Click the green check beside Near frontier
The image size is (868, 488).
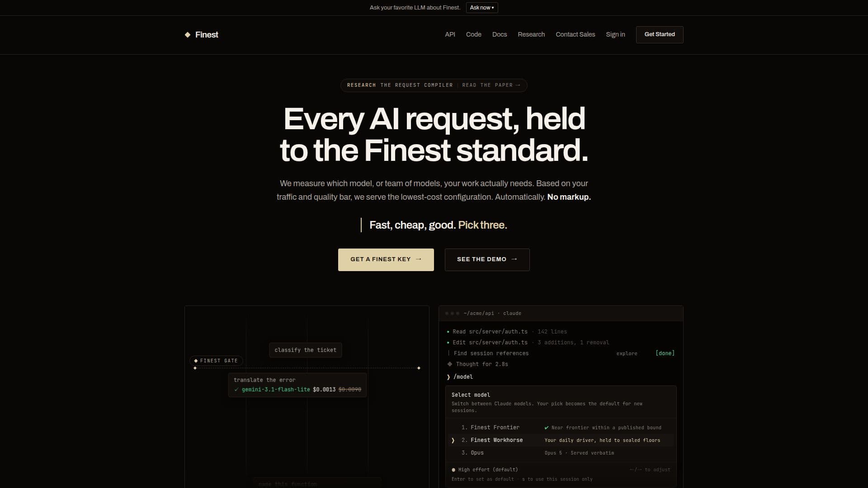point(547,427)
